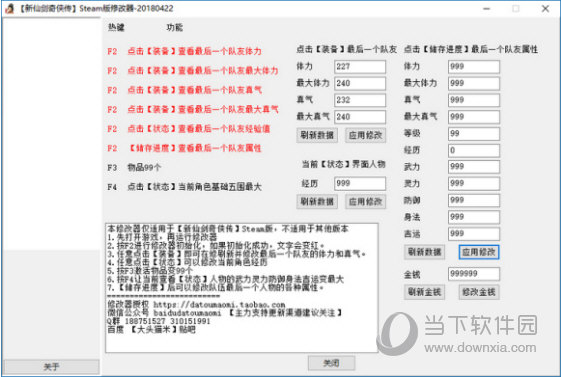Focus the 最大体力 field showing 240
The width and height of the screenshot is (561, 377).
(360, 83)
